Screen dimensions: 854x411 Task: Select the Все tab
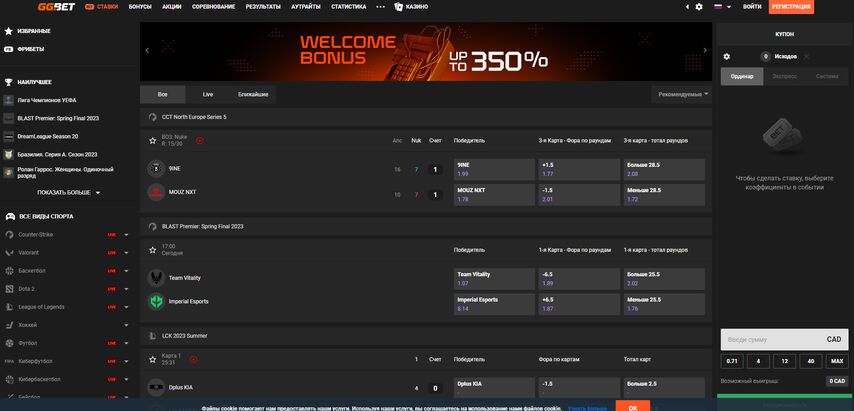162,94
